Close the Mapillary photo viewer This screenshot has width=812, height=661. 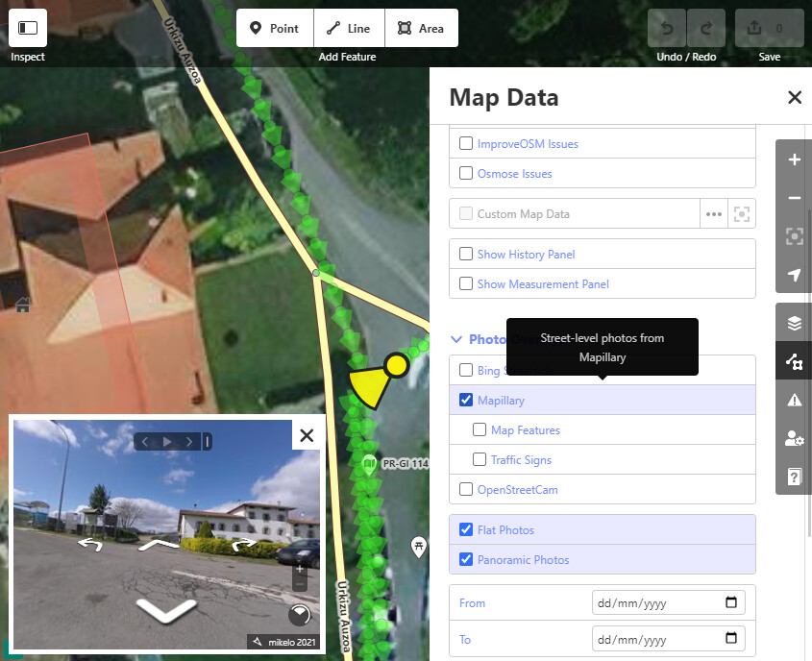click(307, 435)
